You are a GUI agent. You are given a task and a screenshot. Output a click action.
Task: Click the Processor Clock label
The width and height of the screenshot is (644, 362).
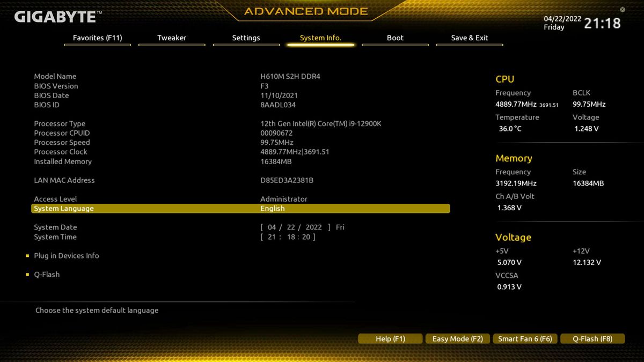tap(61, 152)
